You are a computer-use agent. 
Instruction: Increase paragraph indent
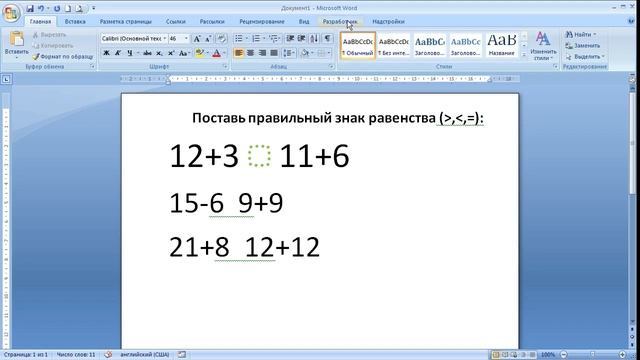[x=302, y=39]
